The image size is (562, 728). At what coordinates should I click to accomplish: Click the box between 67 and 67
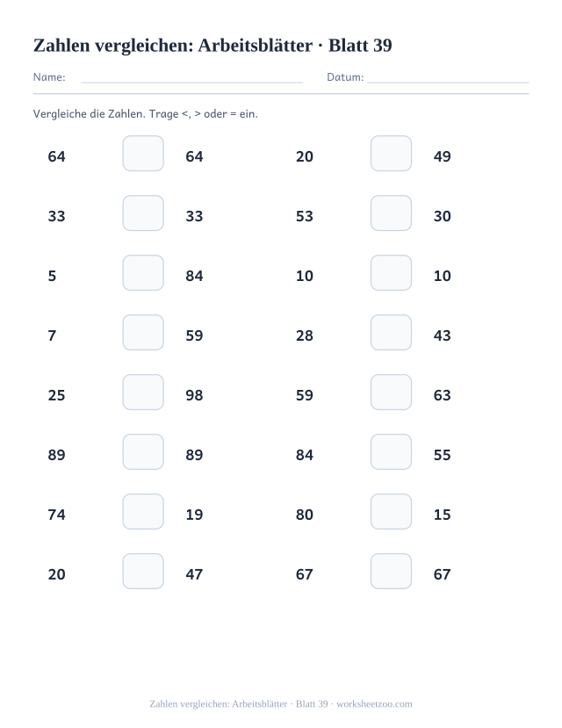(392, 571)
